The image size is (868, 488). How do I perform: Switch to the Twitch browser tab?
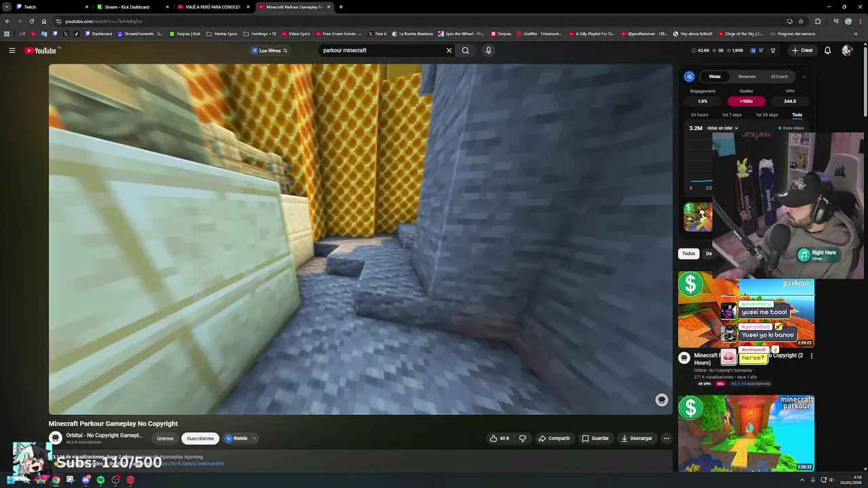pyautogui.click(x=52, y=7)
